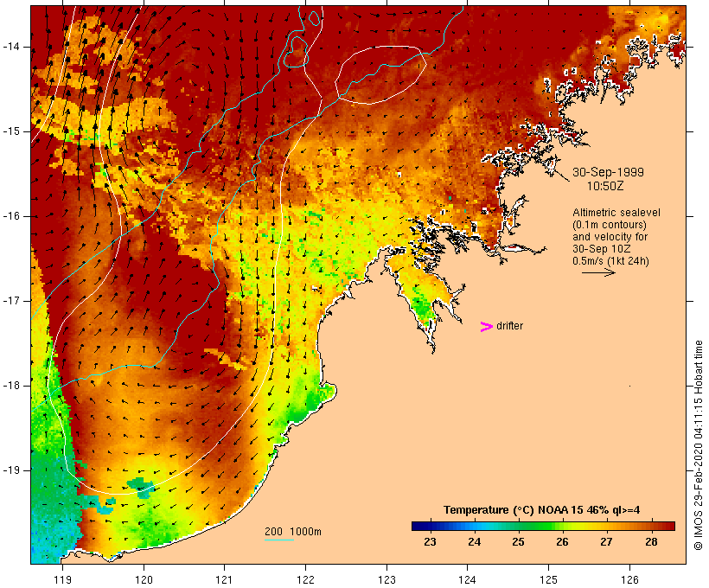Click the '0.5m/s (1kt 24h)' text
The height and width of the screenshot is (588, 709).
610,261
